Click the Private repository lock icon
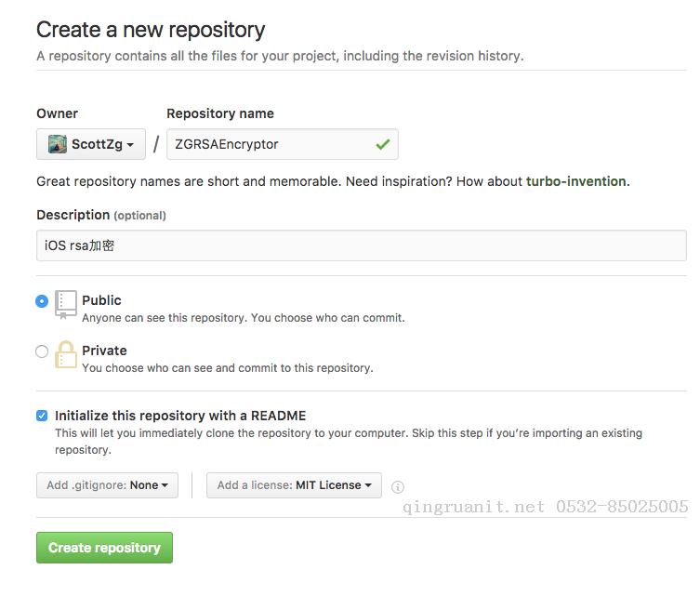700x596 pixels. [x=66, y=354]
